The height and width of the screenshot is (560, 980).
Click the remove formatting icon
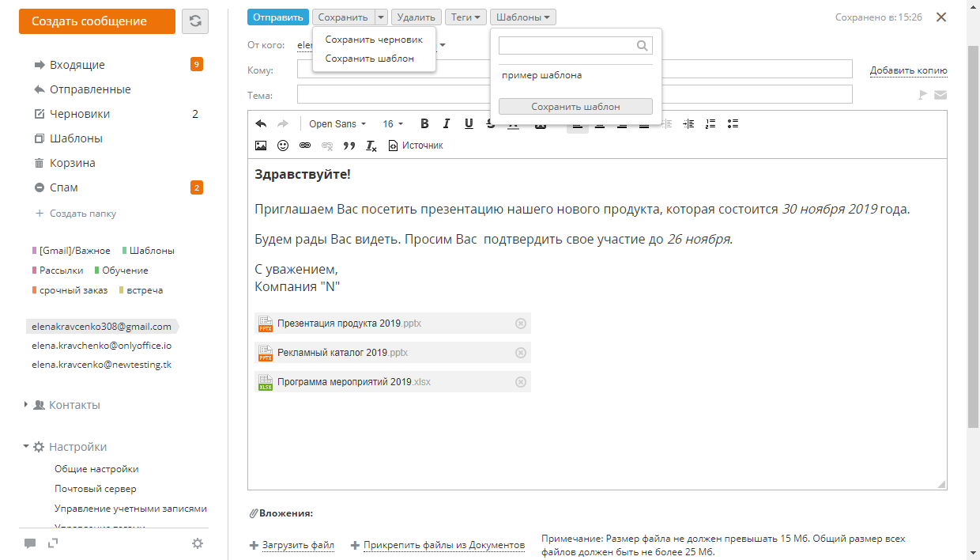[x=371, y=146]
